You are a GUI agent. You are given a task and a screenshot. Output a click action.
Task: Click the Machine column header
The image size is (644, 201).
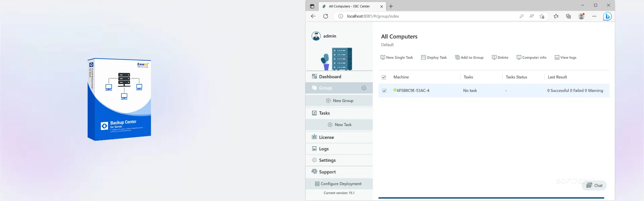coord(401,77)
